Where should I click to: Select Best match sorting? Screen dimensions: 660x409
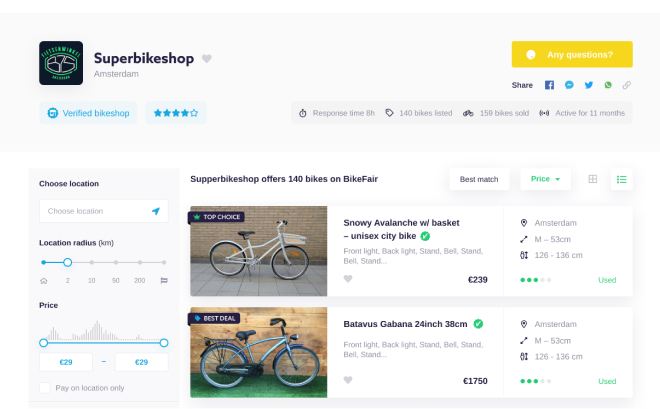pyautogui.click(x=479, y=179)
